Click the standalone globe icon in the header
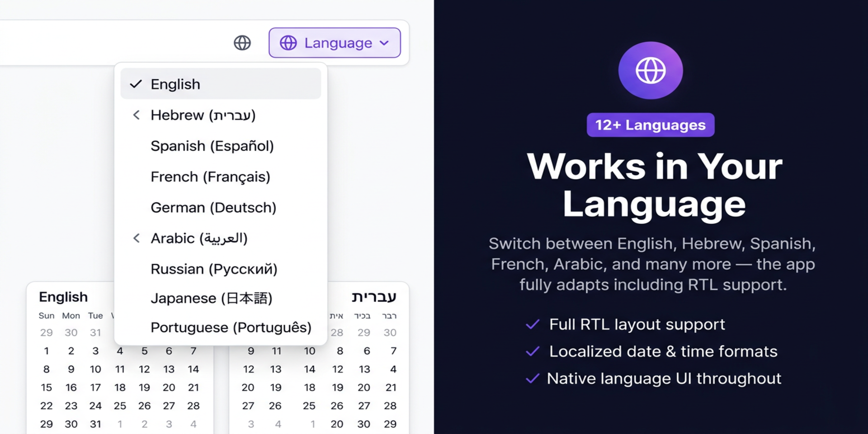Viewport: 868px width, 434px height. pos(242,43)
